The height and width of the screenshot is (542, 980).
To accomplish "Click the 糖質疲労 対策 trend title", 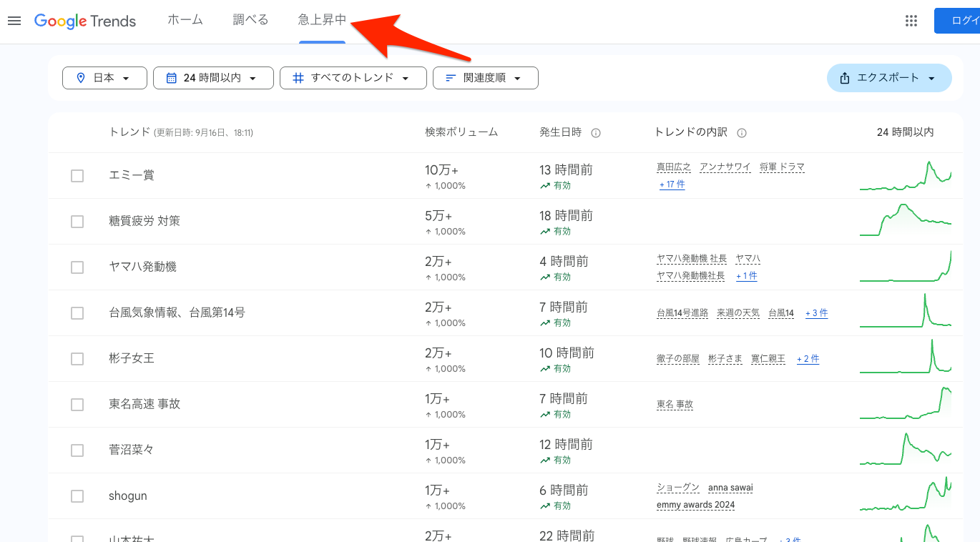I will point(144,221).
